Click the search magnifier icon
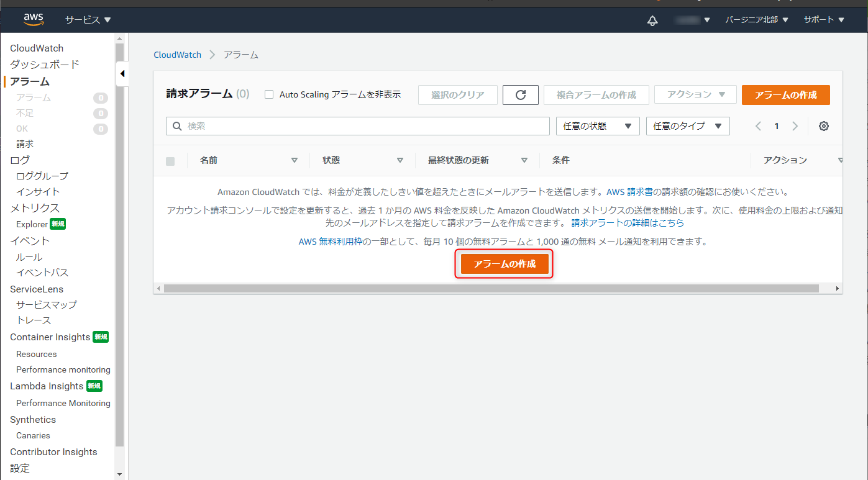 point(178,126)
